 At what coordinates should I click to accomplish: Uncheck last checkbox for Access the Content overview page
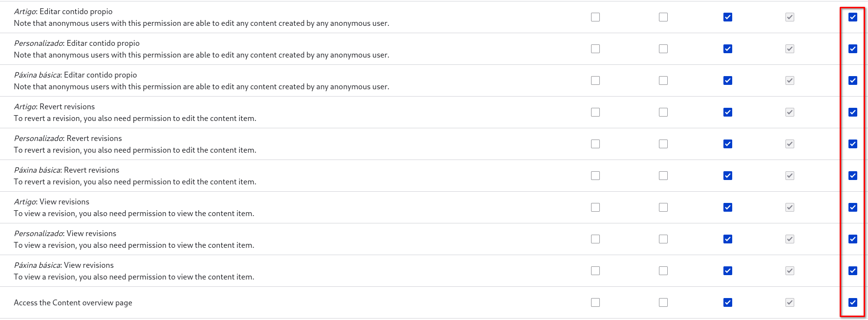(853, 302)
